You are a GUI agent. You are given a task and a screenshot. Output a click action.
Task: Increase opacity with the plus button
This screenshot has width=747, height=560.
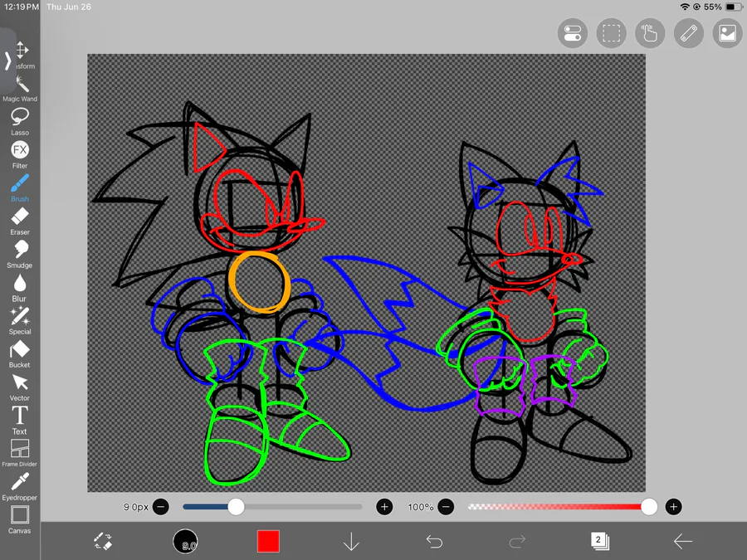click(673, 507)
